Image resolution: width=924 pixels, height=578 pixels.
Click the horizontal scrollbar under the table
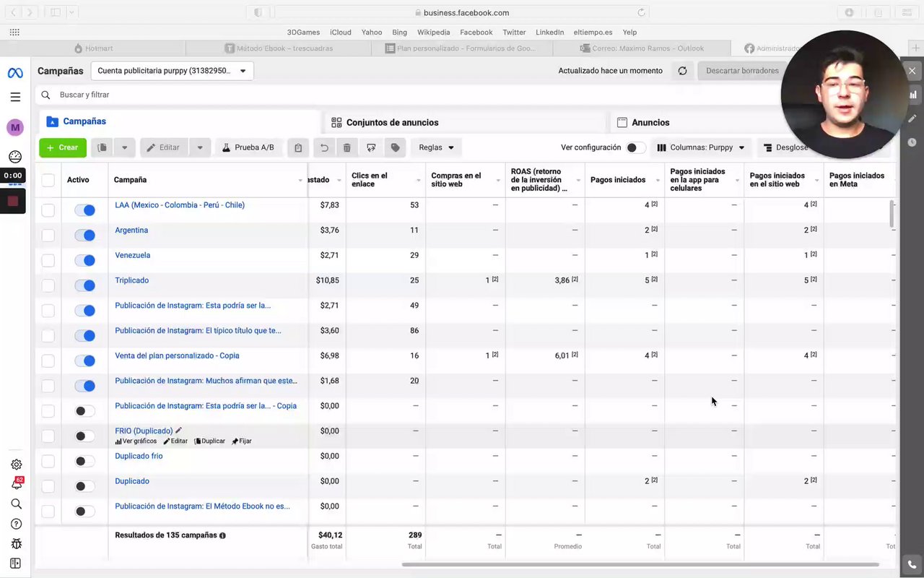pos(640,564)
